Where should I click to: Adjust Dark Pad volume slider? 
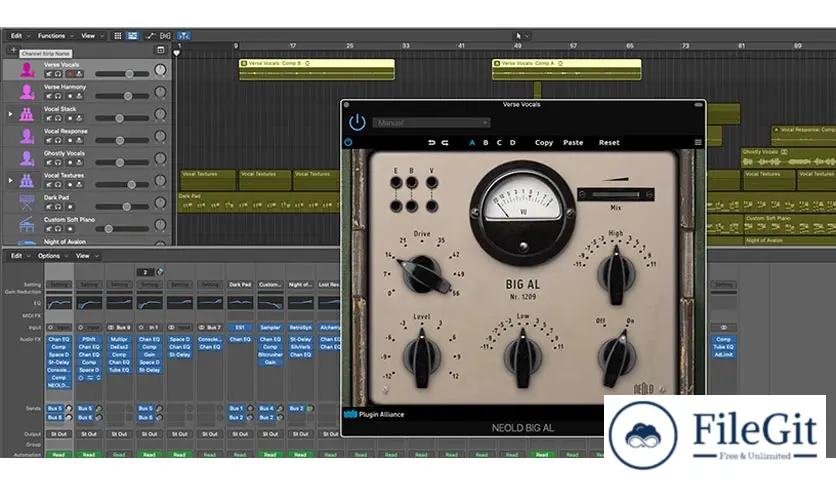click(122, 206)
